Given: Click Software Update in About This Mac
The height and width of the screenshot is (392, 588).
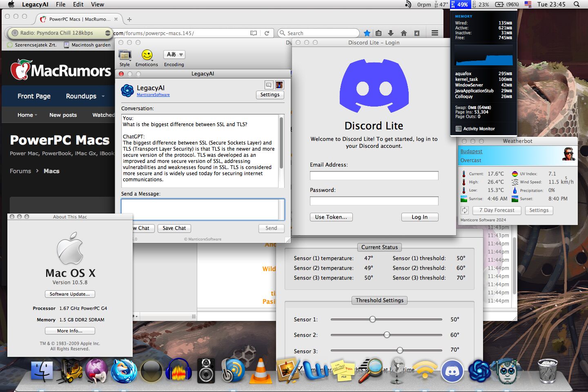Looking at the screenshot, I should (x=70, y=294).
